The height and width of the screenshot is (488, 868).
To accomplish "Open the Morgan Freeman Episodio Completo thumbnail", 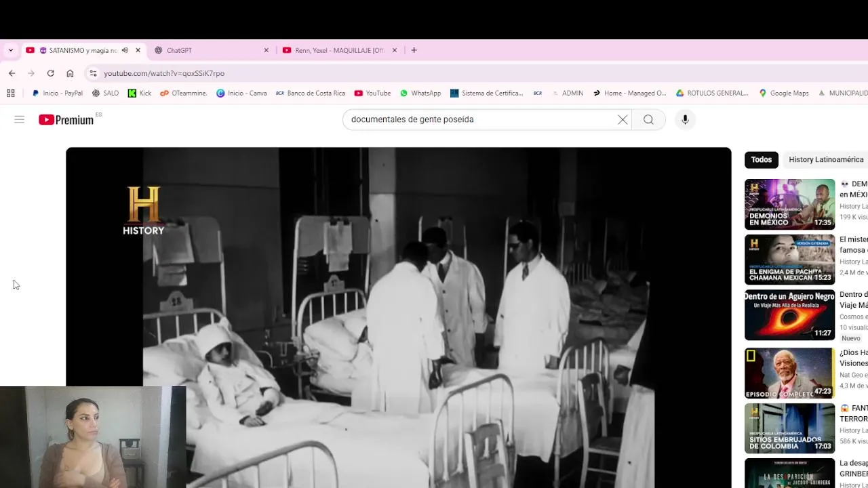I will pyautogui.click(x=789, y=373).
